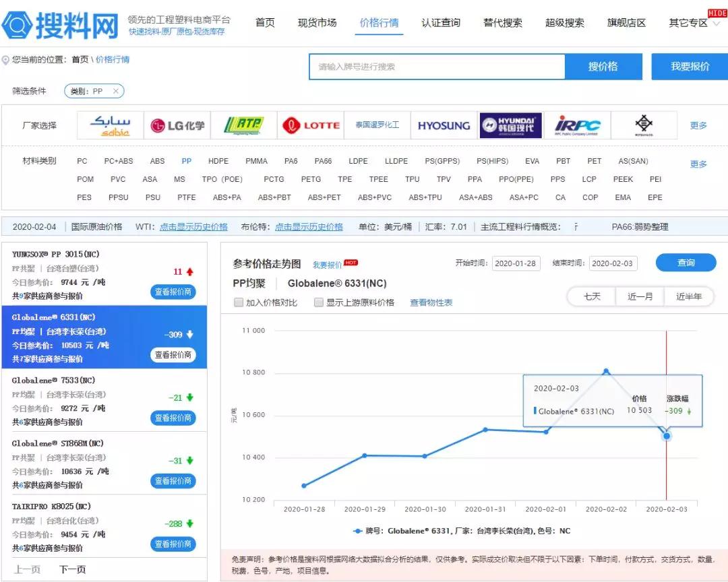Choose the RTP manufacturer logo

coord(243,125)
